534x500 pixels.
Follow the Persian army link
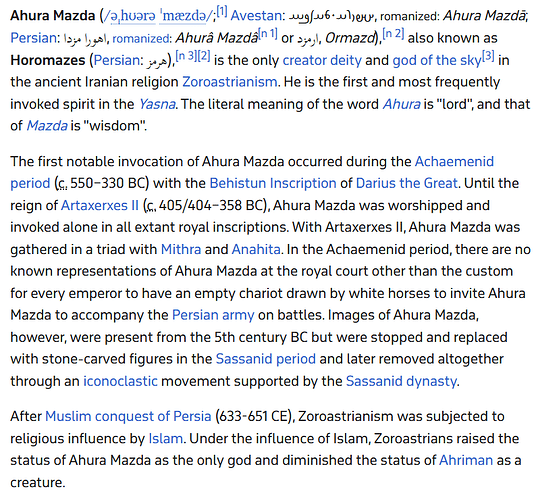pos(213,315)
